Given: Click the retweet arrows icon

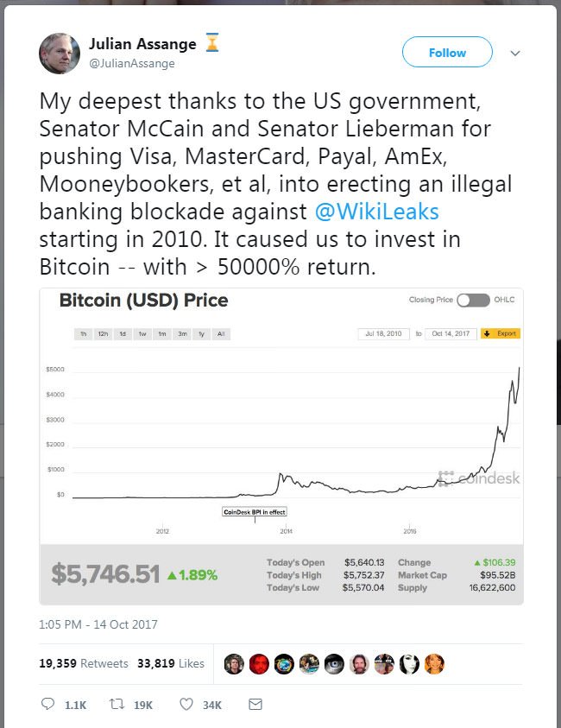Looking at the screenshot, I should coord(117,705).
